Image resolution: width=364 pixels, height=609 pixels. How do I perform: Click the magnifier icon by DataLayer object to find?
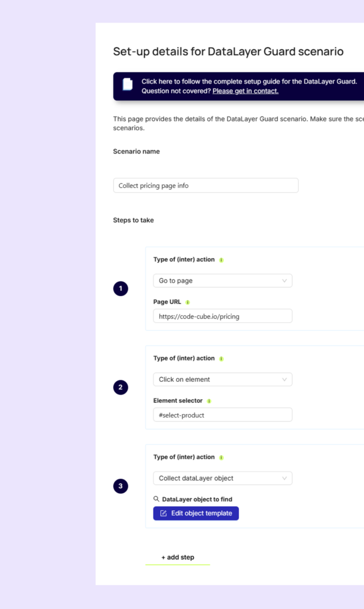click(x=156, y=499)
